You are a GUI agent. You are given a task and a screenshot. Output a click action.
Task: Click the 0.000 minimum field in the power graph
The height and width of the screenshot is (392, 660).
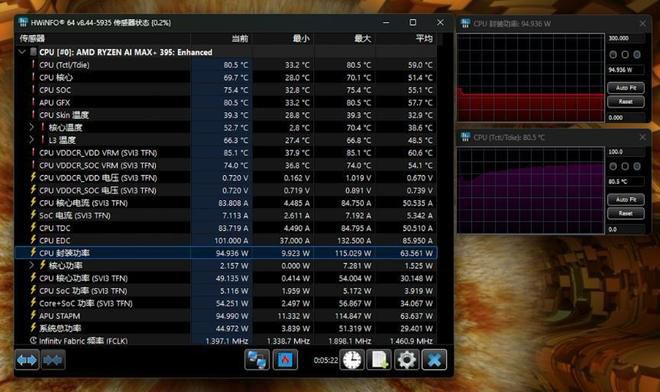[626, 117]
